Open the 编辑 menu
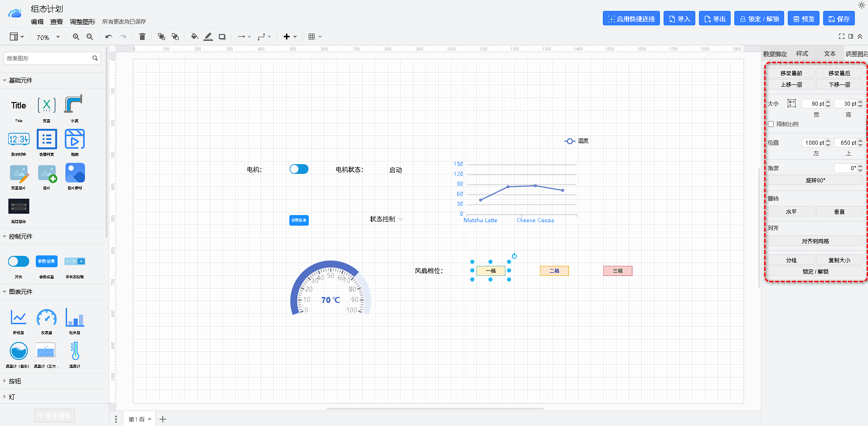Screen dimensions: 868x426 [x=37, y=21]
